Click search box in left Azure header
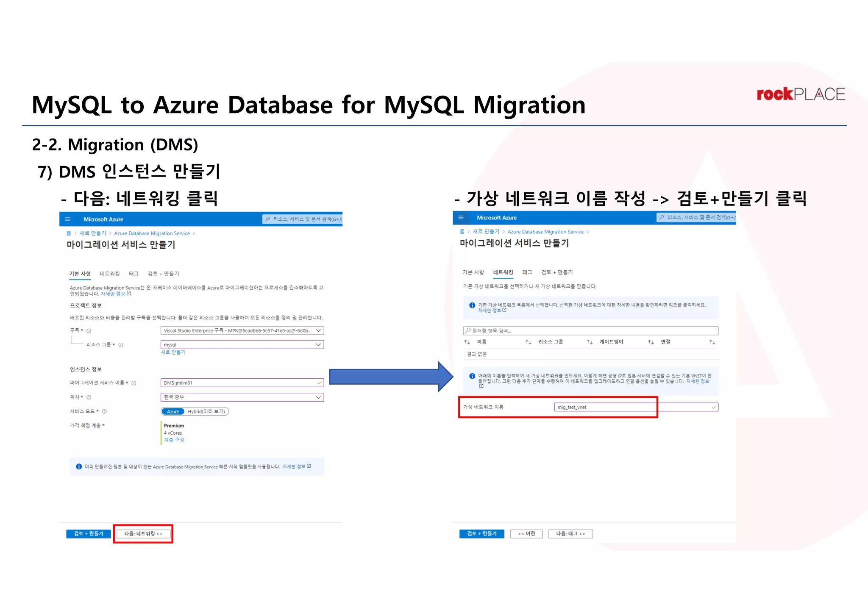 (302, 219)
